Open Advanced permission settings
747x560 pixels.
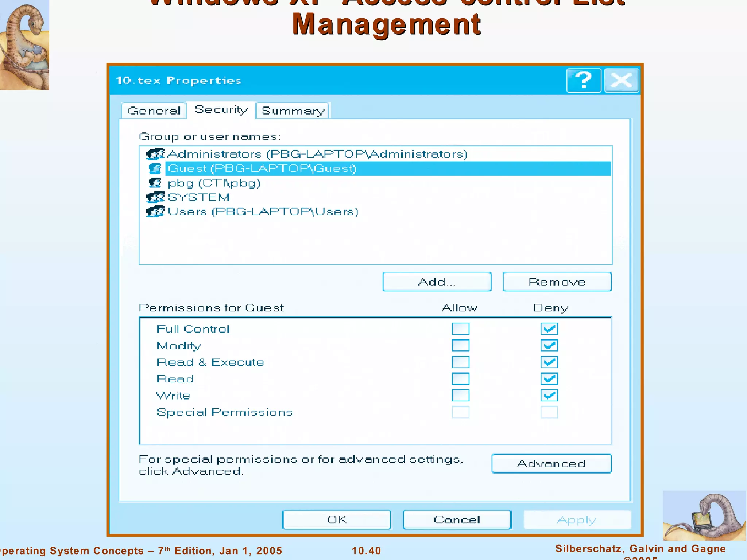click(551, 464)
